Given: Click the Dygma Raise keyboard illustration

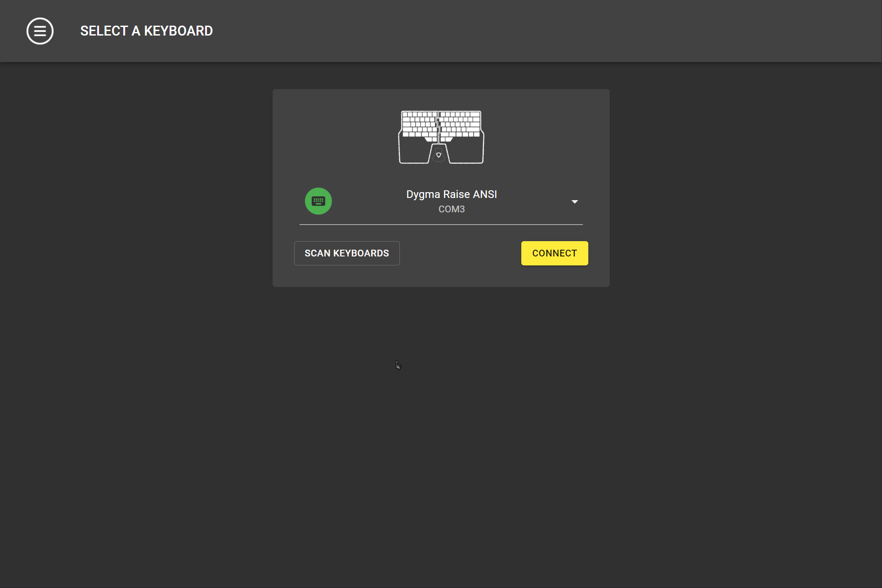Looking at the screenshot, I should click(x=441, y=137).
